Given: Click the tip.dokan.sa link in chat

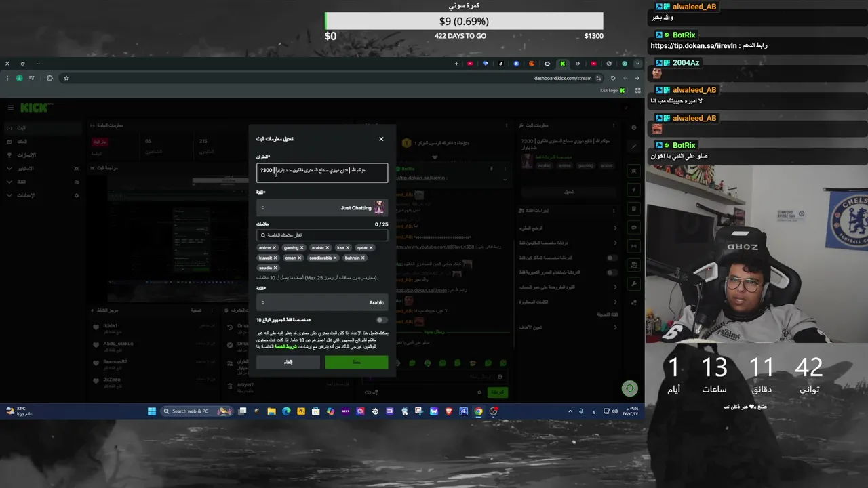Looking at the screenshot, I should pos(421,178).
